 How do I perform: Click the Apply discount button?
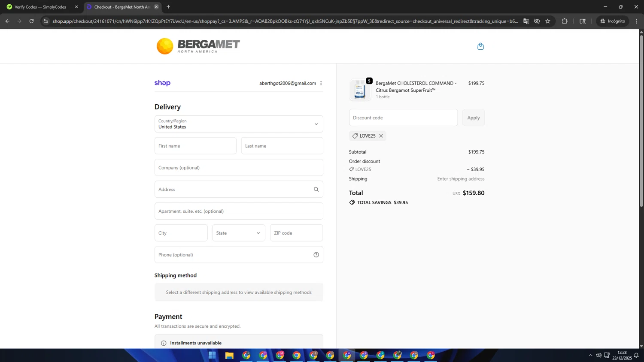(x=474, y=118)
